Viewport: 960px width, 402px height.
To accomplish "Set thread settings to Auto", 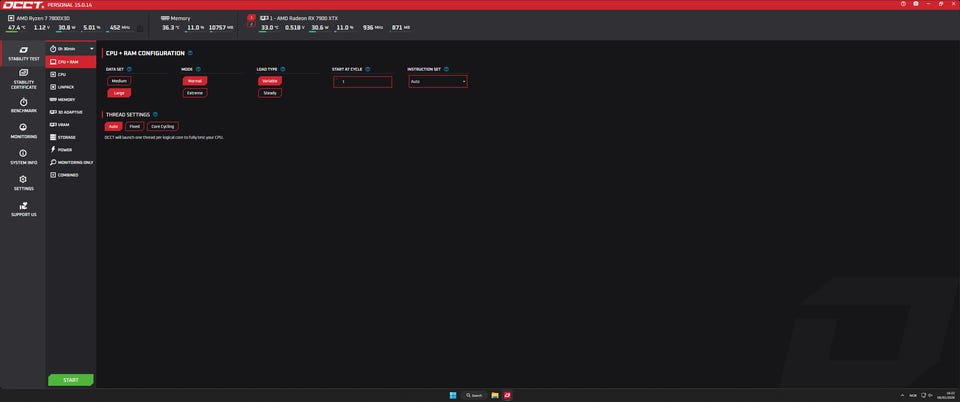I will tap(113, 127).
